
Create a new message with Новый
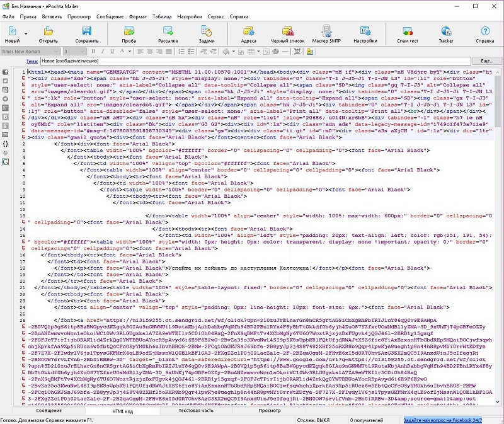pos(12,35)
